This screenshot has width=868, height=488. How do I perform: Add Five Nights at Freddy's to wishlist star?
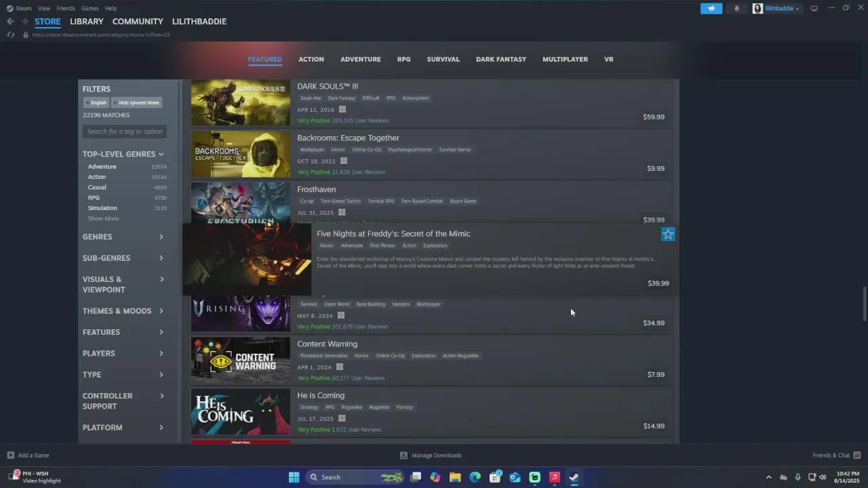[668, 235]
